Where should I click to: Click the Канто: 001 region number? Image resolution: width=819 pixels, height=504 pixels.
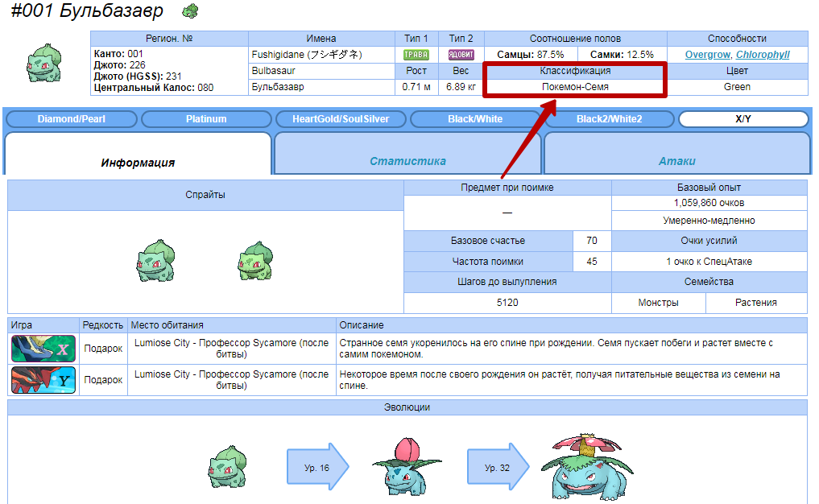(118, 54)
